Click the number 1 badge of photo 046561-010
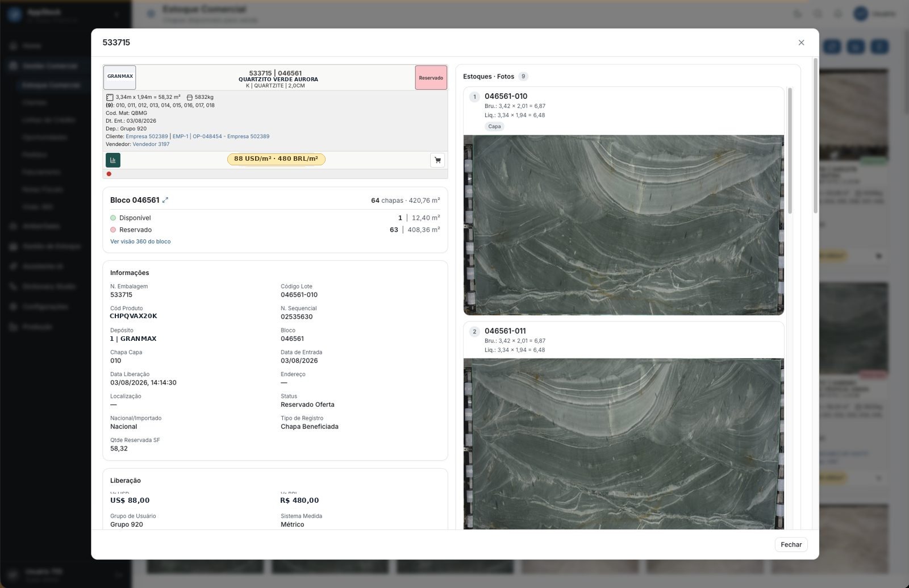 [x=475, y=97]
